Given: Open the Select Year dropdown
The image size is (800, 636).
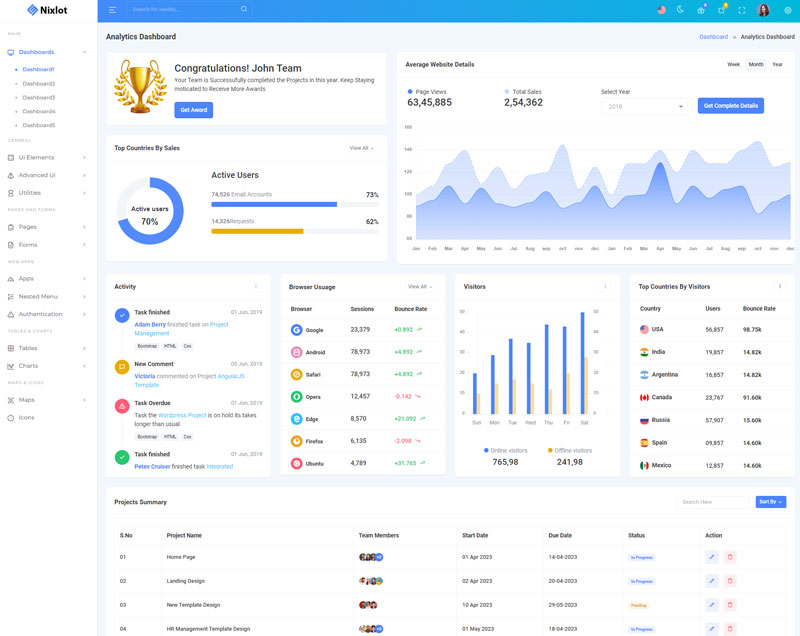Looking at the screenshot, I should click(645, 106).
